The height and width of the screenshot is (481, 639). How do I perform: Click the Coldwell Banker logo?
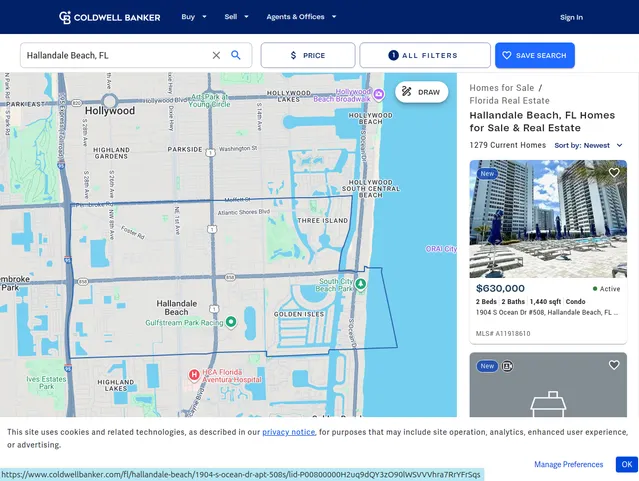(109, 17)
